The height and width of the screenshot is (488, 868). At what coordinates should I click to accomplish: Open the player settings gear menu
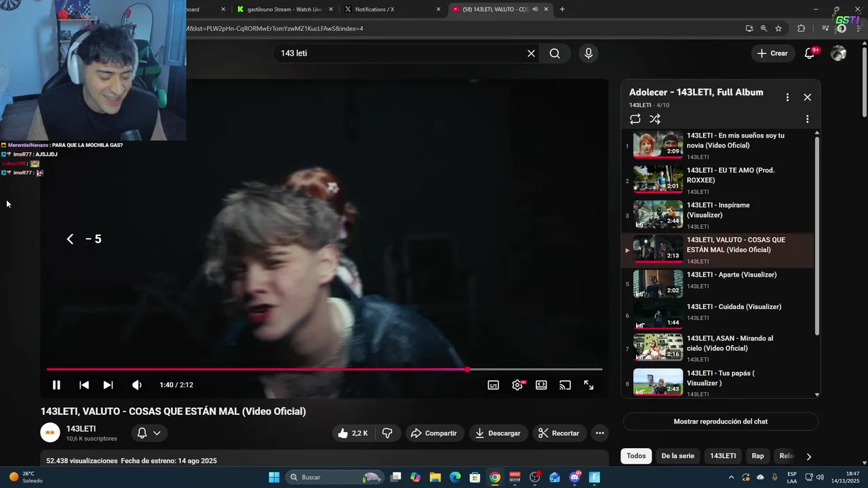(x=517, y=385)
